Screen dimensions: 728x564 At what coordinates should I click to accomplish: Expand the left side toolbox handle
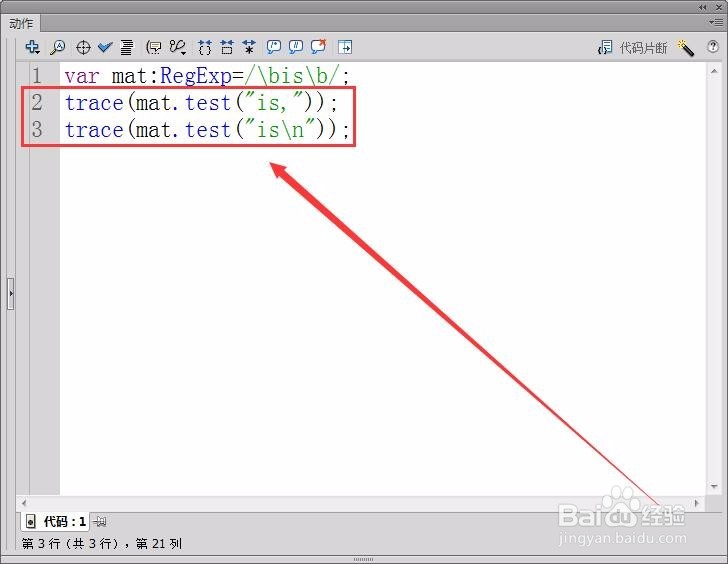pos(11,293)
